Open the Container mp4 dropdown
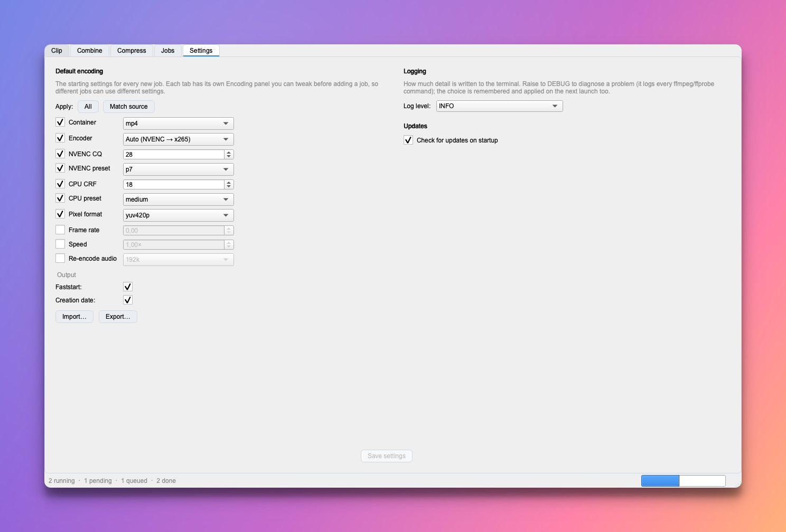Screen dimensions: 786x532 [179, 123]
